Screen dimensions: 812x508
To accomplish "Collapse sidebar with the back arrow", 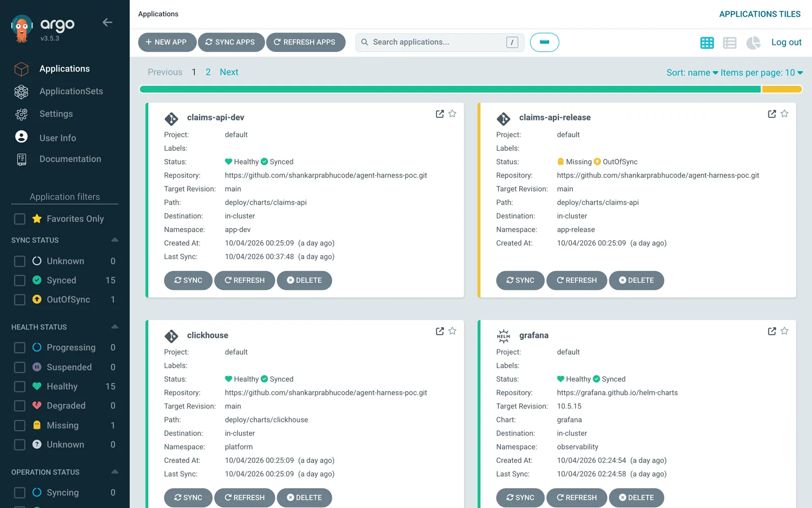I will tap(107, 22).
